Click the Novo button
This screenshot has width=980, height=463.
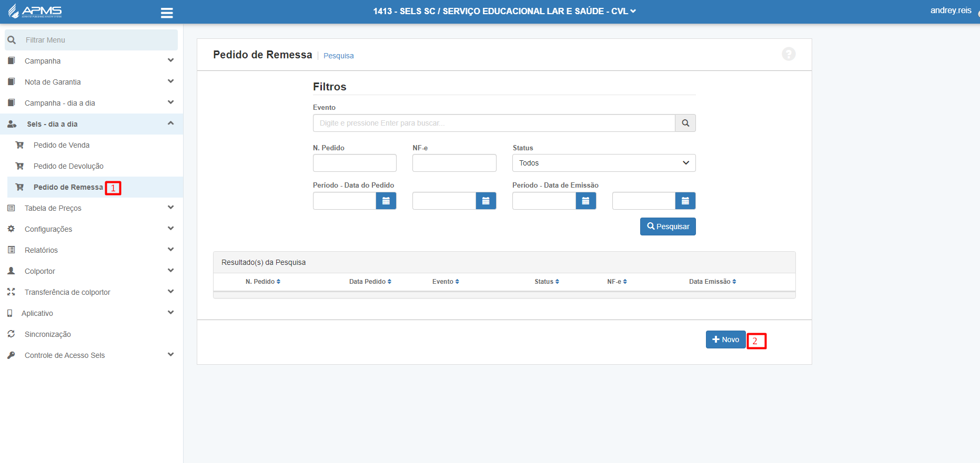tap(725, 339)
